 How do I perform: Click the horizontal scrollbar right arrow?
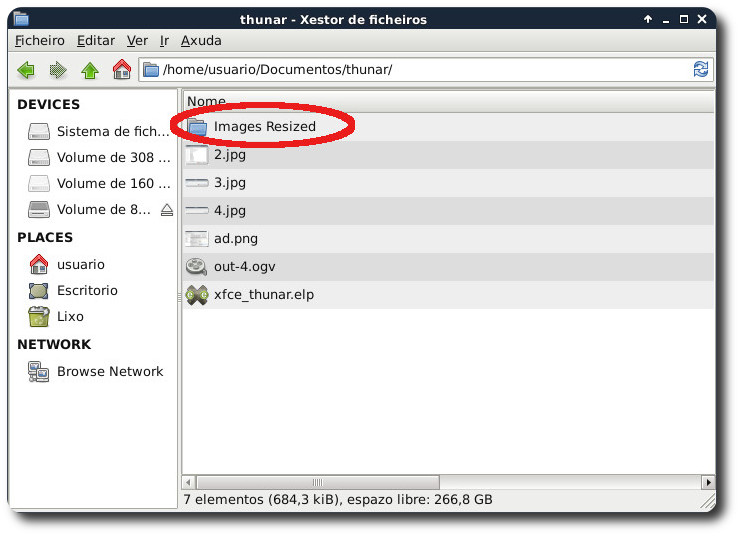click(x=708, y=481)
